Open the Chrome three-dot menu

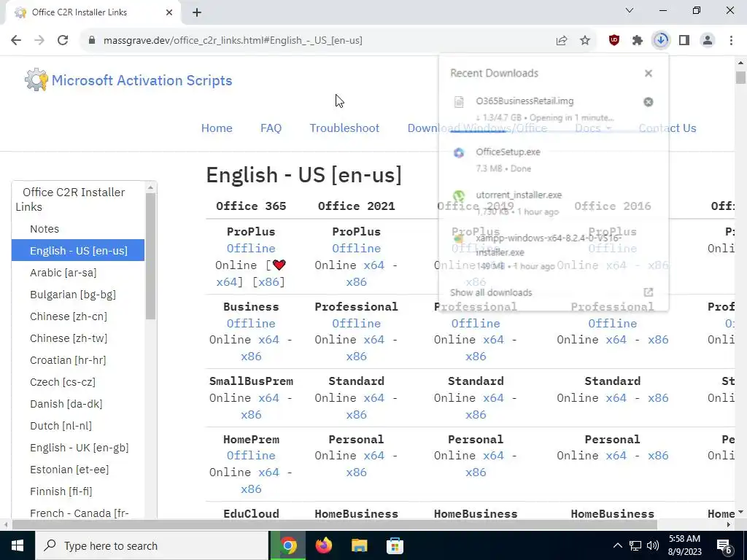[731, 41]
